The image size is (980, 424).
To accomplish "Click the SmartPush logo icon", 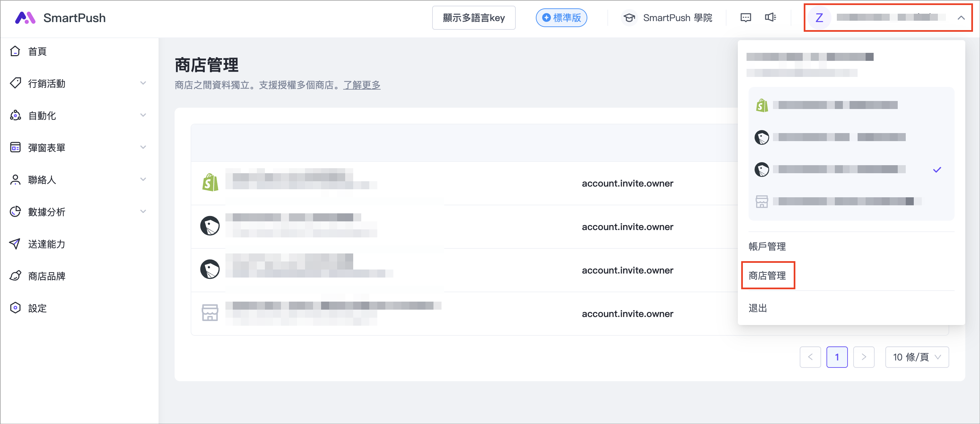I will (25, 18).
